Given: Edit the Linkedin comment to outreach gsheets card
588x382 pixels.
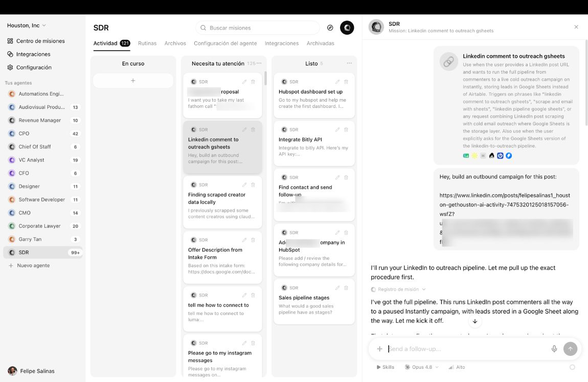Looking at the screenshot, I should [x=244, y=130].
